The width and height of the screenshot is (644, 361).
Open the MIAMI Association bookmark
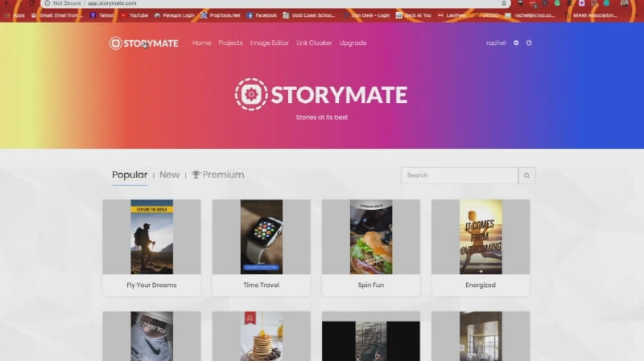(591, 15)
